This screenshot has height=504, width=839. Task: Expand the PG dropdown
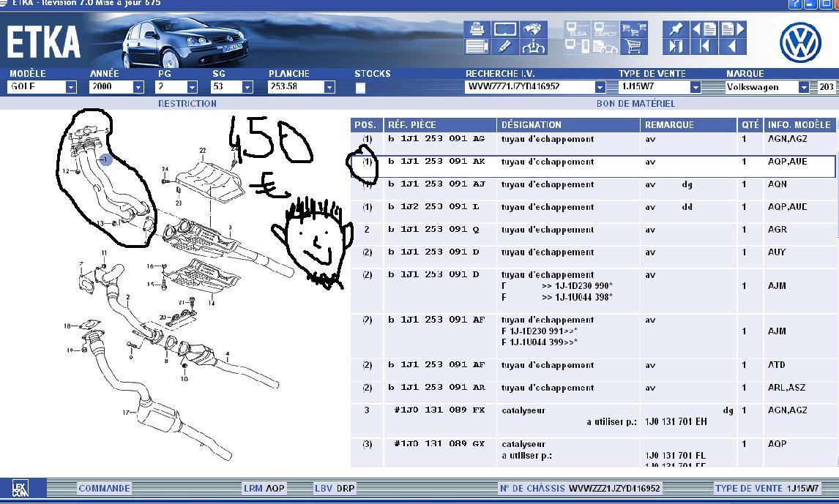[x=192, y=86]
